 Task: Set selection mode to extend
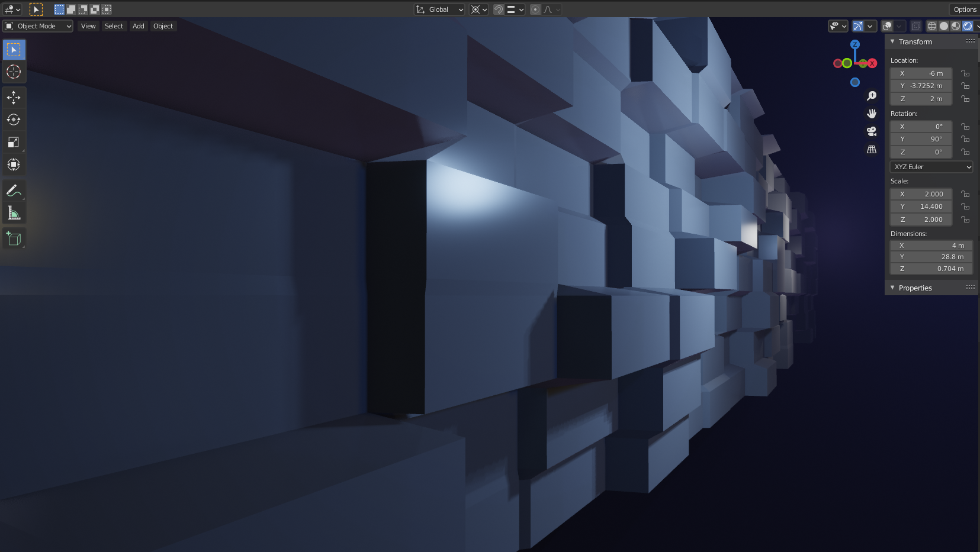pos(71,9)
